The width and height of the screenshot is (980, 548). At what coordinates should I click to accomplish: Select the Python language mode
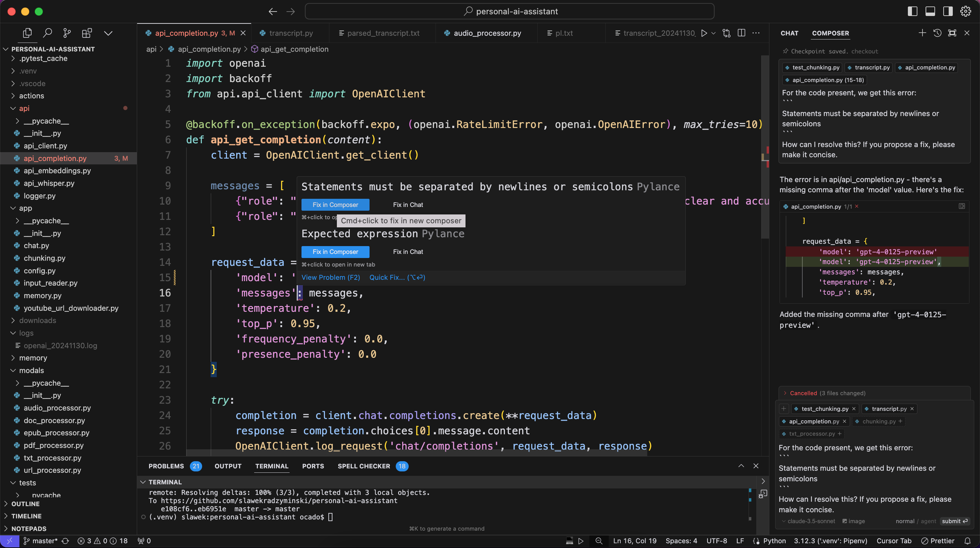pyautogui.click(x=774, y=541)
